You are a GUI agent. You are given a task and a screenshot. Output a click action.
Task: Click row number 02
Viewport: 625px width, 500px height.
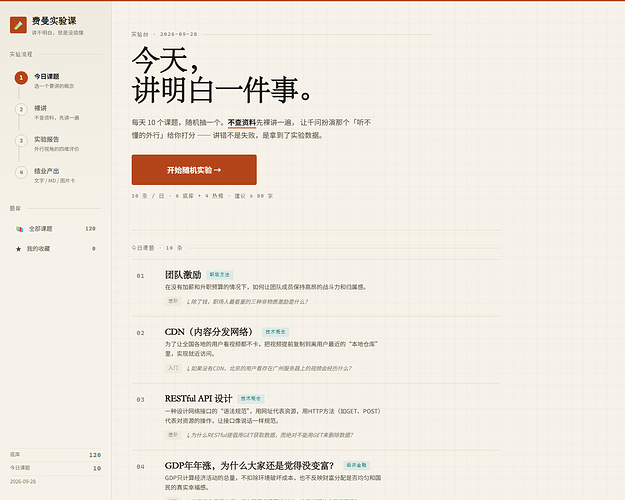(140, 333)
